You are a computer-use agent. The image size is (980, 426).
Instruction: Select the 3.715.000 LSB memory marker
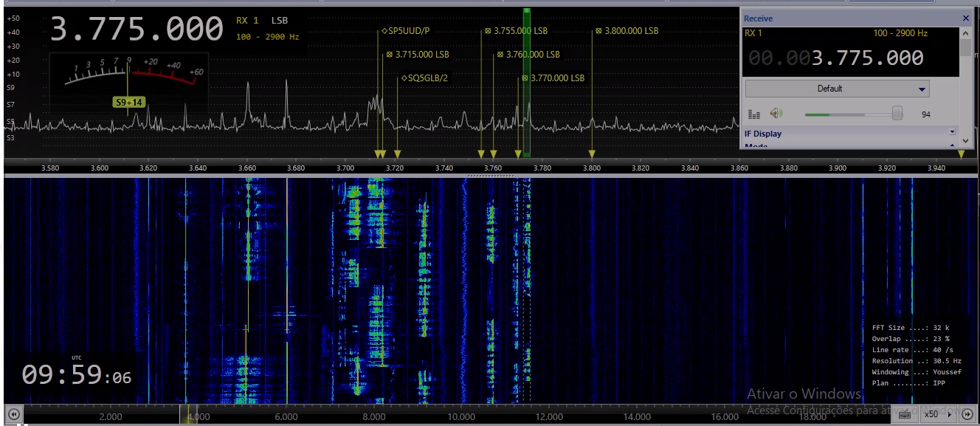pyautogui.click(x=418, y=55)
